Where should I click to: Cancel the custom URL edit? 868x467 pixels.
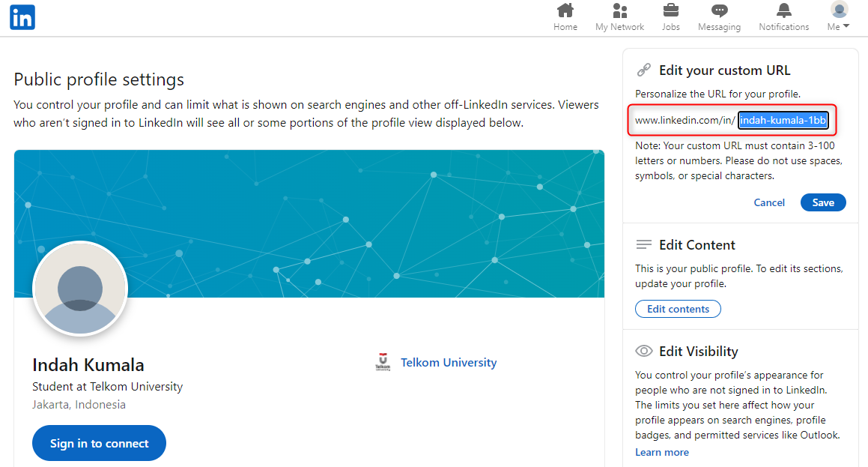tap(769, 202)
